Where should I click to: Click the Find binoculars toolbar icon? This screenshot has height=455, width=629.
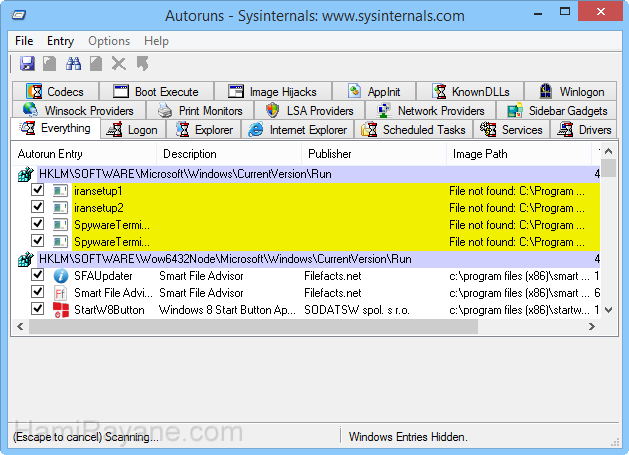click(73, 63)
